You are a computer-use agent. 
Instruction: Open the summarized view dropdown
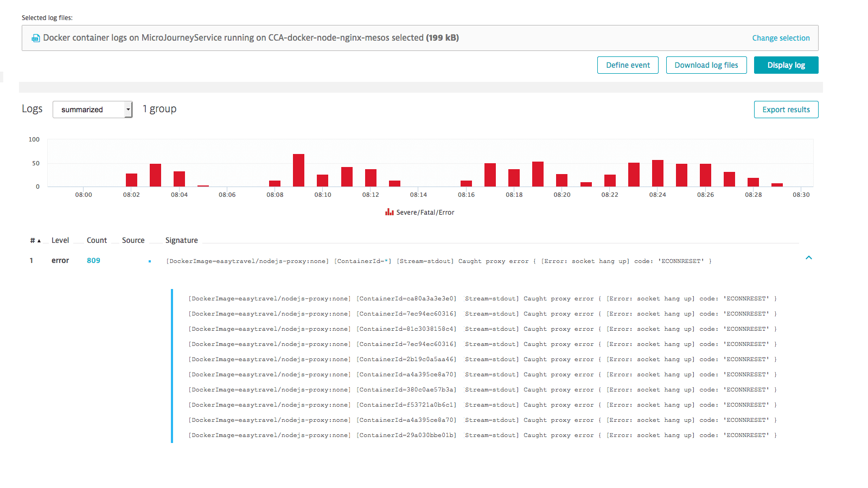pos(92,109)
